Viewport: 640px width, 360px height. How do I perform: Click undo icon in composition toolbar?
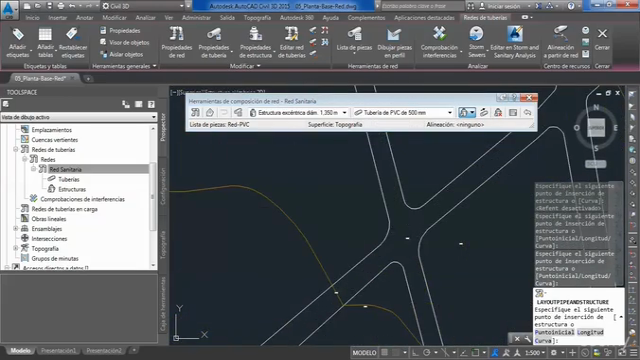coord(528,112)
